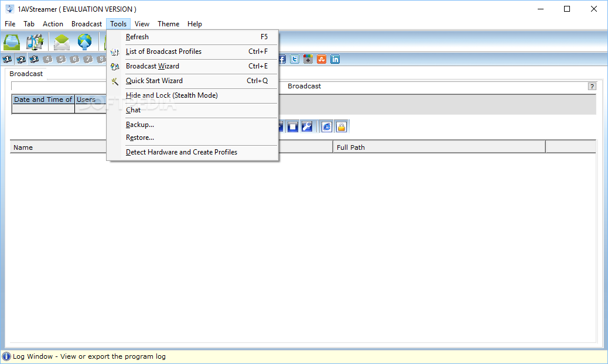This screenshot has width=608, height=364.
Task: Choose Chat from Tools menu
Action: [x=193, y=110]
